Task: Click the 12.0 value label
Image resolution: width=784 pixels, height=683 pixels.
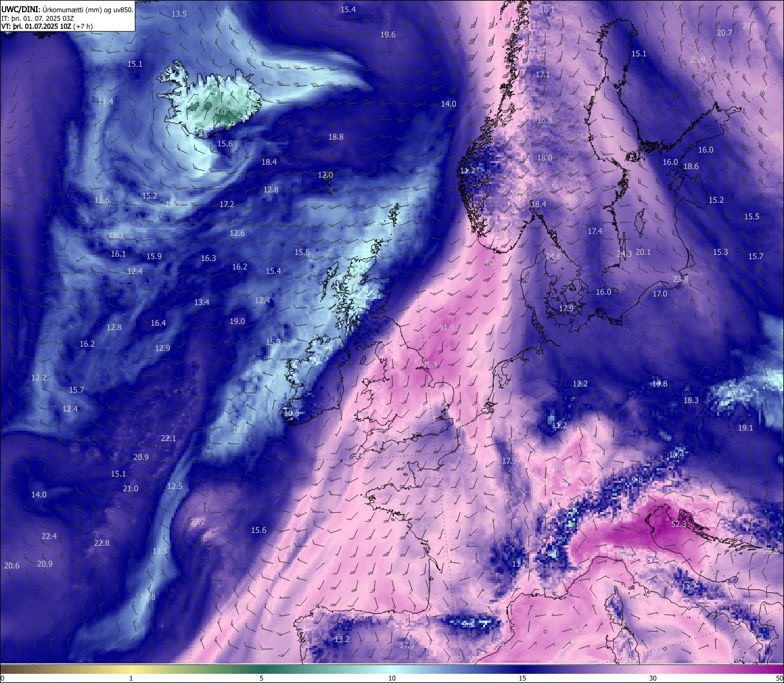Action: pyautogui.click(x=325, y=175)
